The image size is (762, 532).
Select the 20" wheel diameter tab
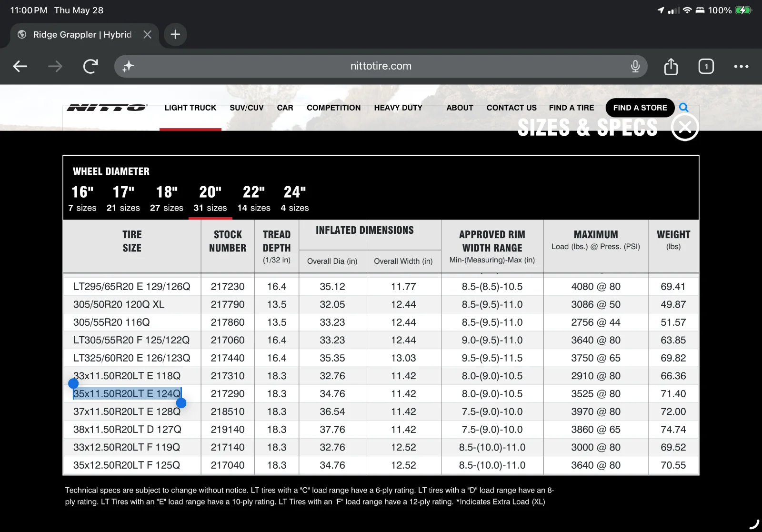pyautogui.click(x=210, y=198)
